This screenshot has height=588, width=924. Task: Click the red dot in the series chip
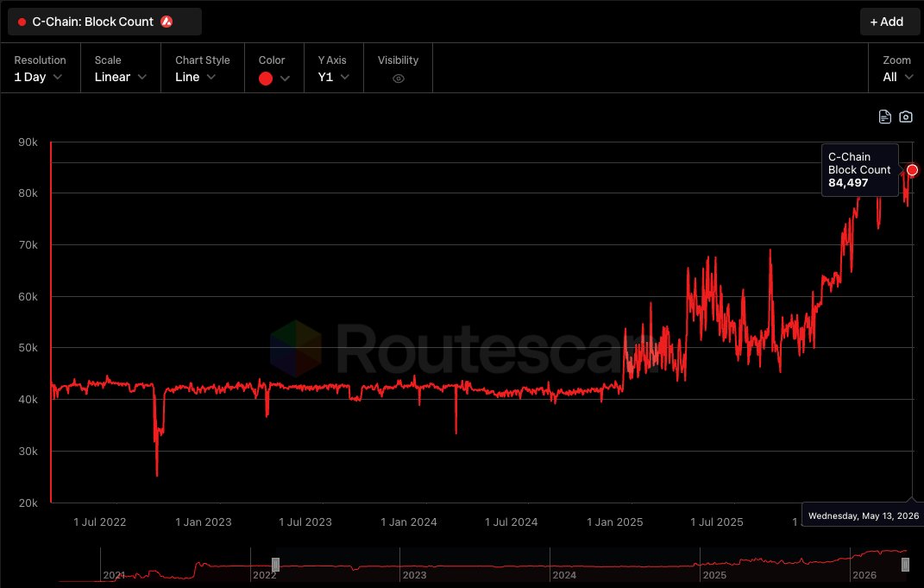click(x=22, y=22)
